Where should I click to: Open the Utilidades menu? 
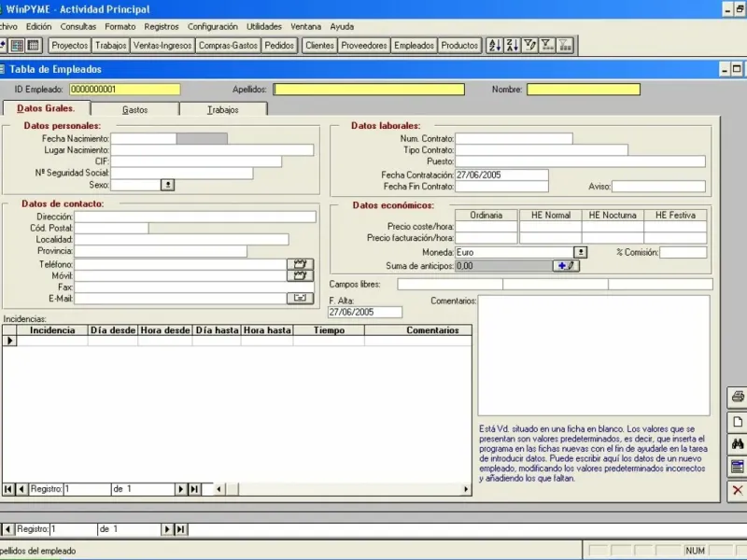(264, 26)
